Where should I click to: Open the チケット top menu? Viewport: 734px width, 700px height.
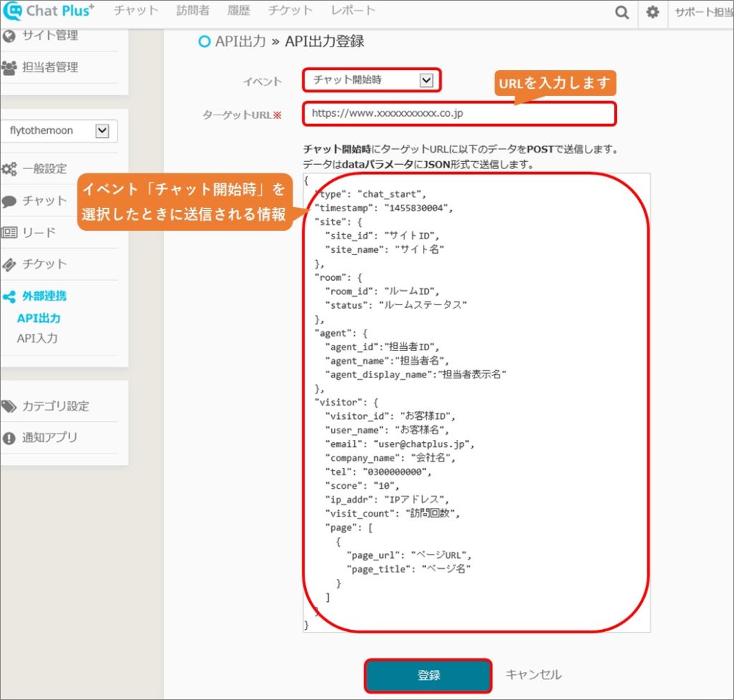tap(290, 11)
